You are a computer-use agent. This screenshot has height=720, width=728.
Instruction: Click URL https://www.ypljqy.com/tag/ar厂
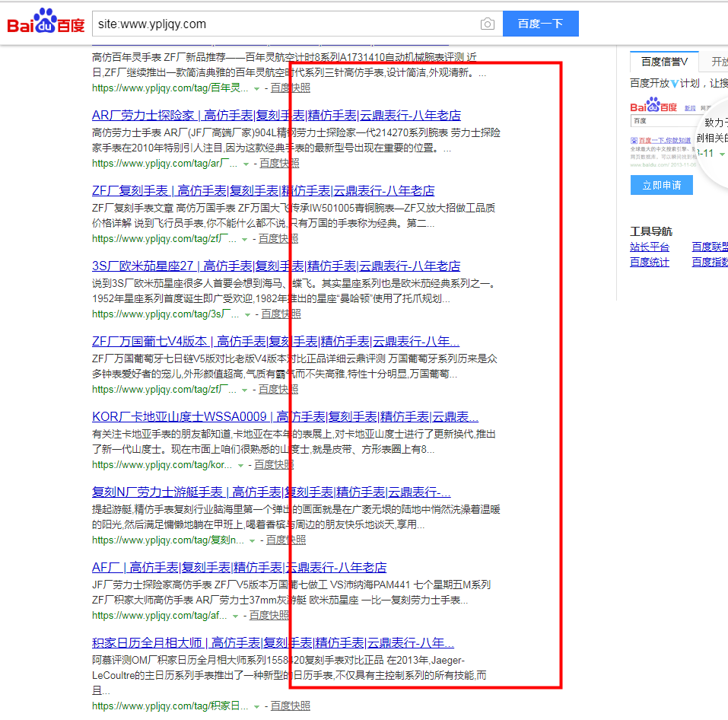coord(164,163)
